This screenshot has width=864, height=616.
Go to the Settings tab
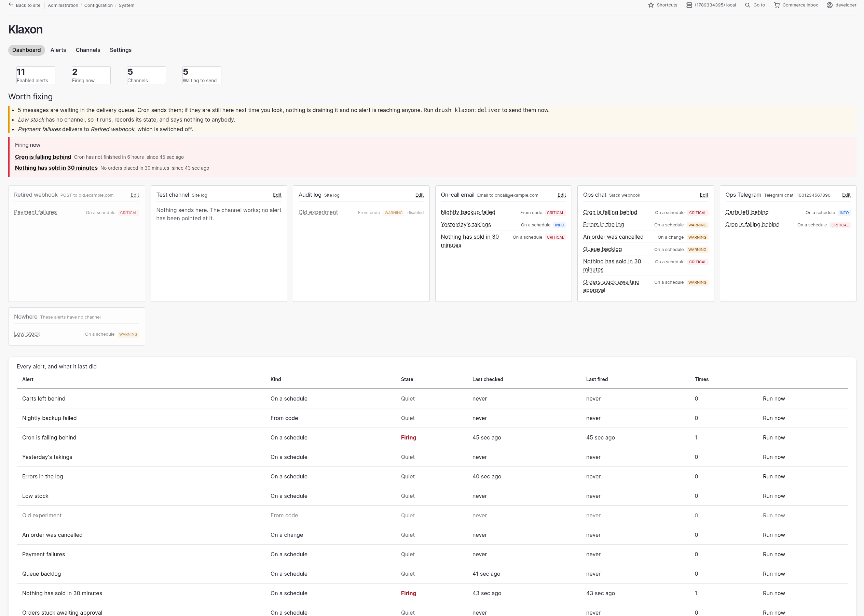pyautogui.click(x=121, y=50)
